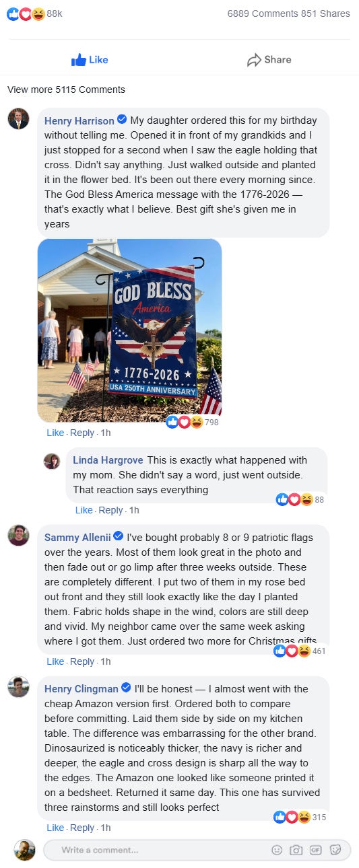Share the post
The height and width of the screenshot is (868, 359).
pos(269,60)
